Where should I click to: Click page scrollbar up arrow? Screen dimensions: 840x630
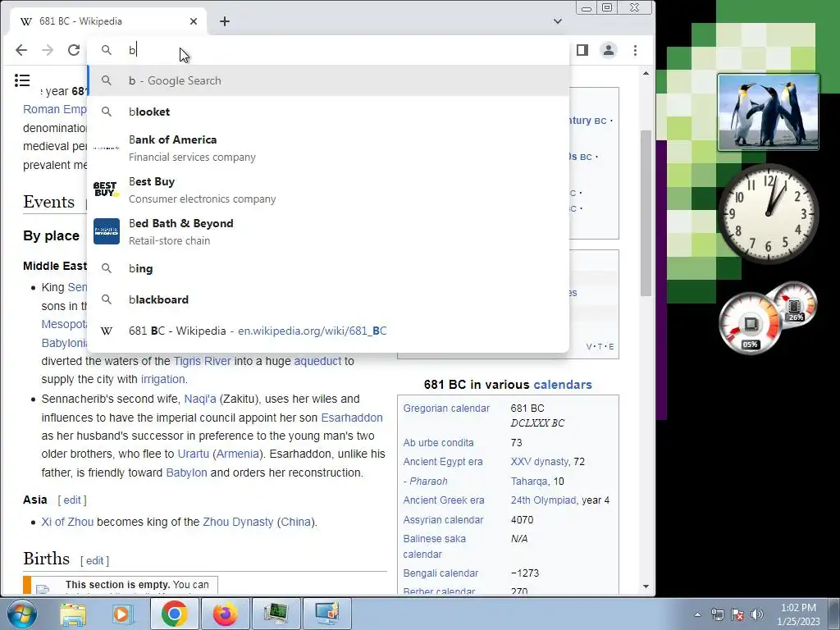pyautogui.click(x=646, y=73)
